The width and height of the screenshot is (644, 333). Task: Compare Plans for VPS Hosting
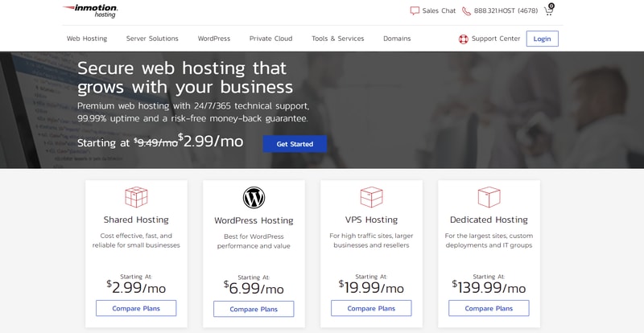(371, 308)
